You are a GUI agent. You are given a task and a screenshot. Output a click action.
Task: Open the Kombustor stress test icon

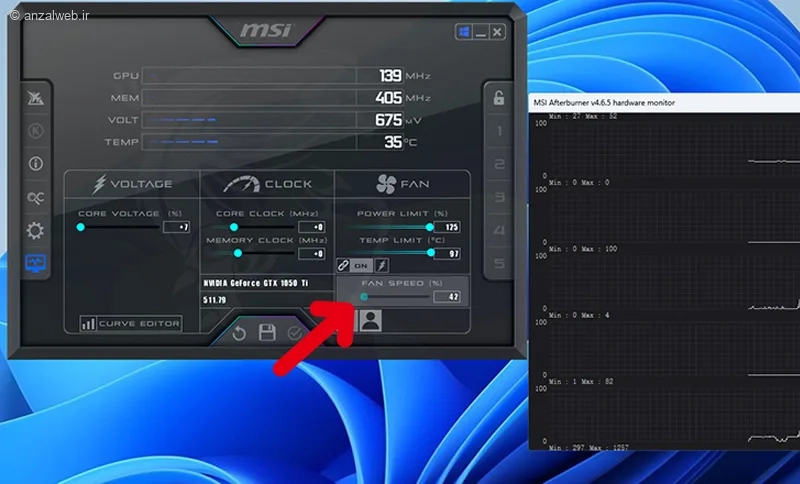tap(36, 131)
